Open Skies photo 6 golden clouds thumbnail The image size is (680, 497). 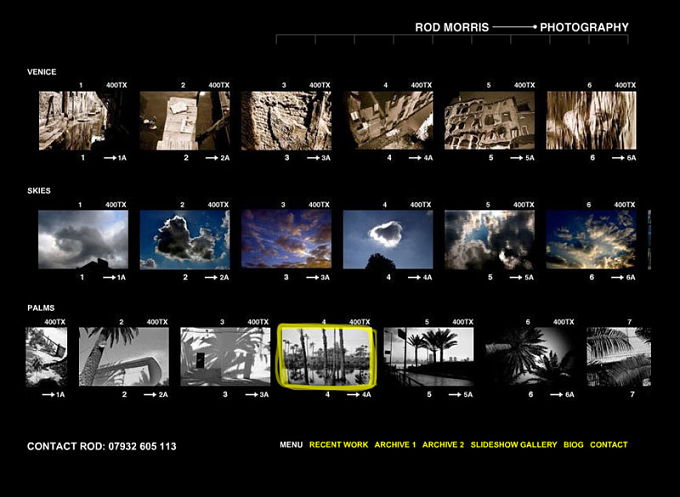[x=591, y=240]
